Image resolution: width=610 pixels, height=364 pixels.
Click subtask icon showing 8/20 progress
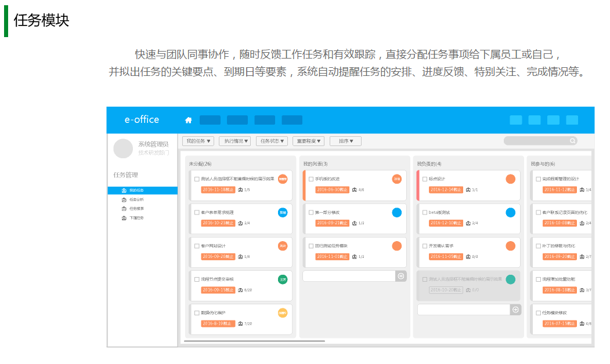240,290
